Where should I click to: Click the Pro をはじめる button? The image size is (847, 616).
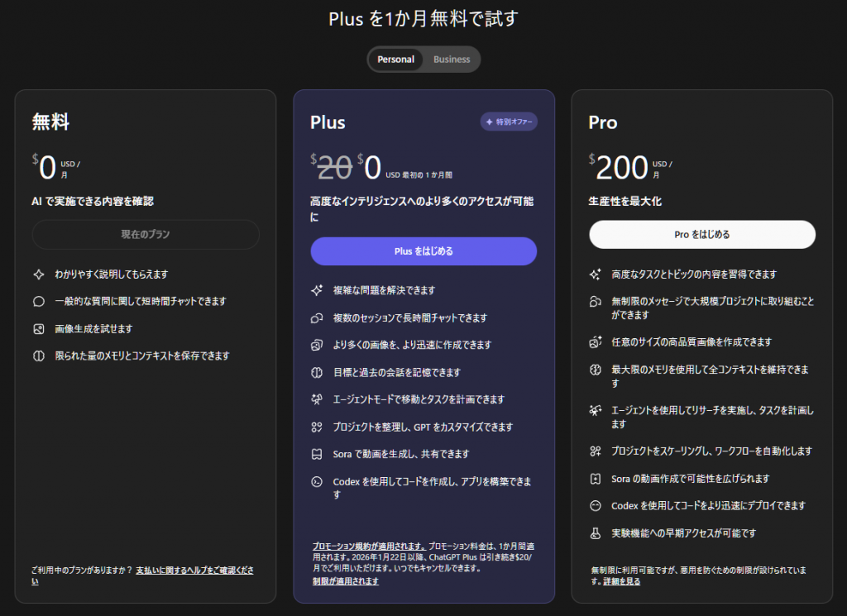click(x=702, y=235)
